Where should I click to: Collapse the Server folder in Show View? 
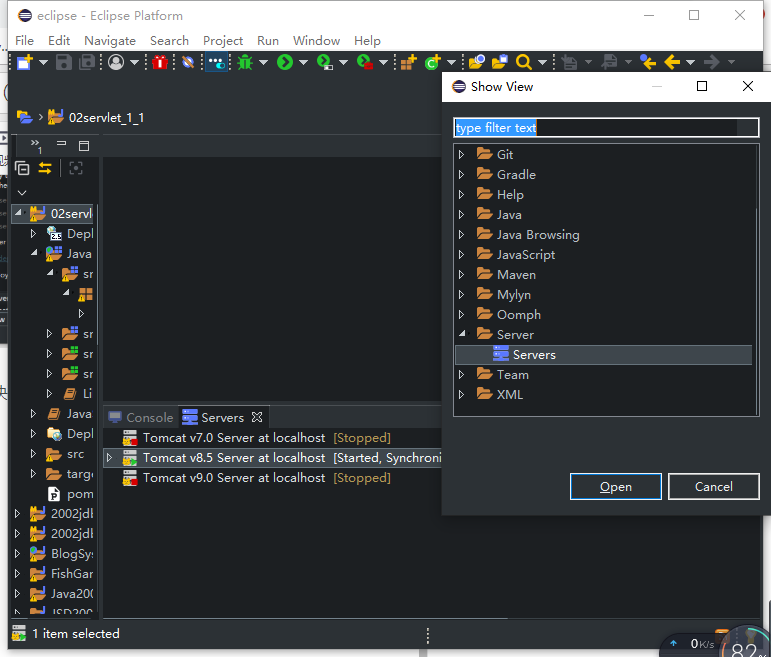[x=462, y=334]
